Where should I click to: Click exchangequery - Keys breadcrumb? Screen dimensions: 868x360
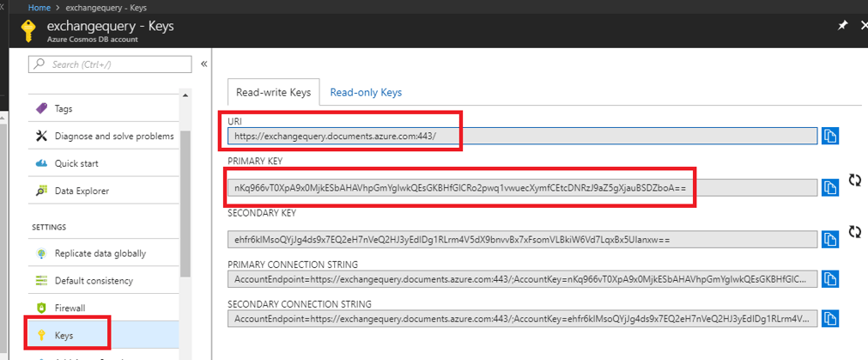tap(108, 8)
